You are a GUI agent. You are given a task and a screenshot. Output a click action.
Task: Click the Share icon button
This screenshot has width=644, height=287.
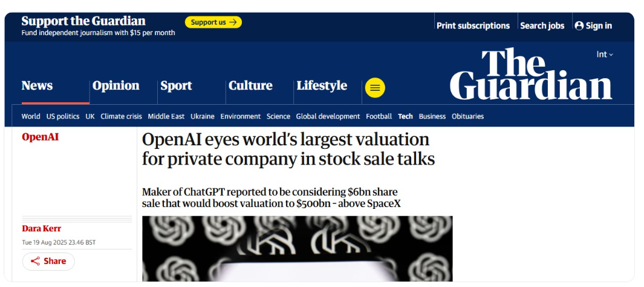[48, 261]
